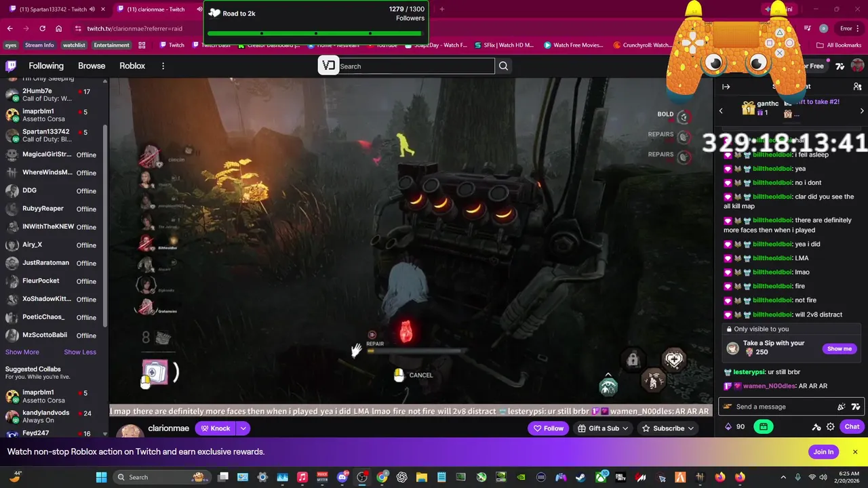
Task: Open the Twitch home logo
Action: pos(11,66)
